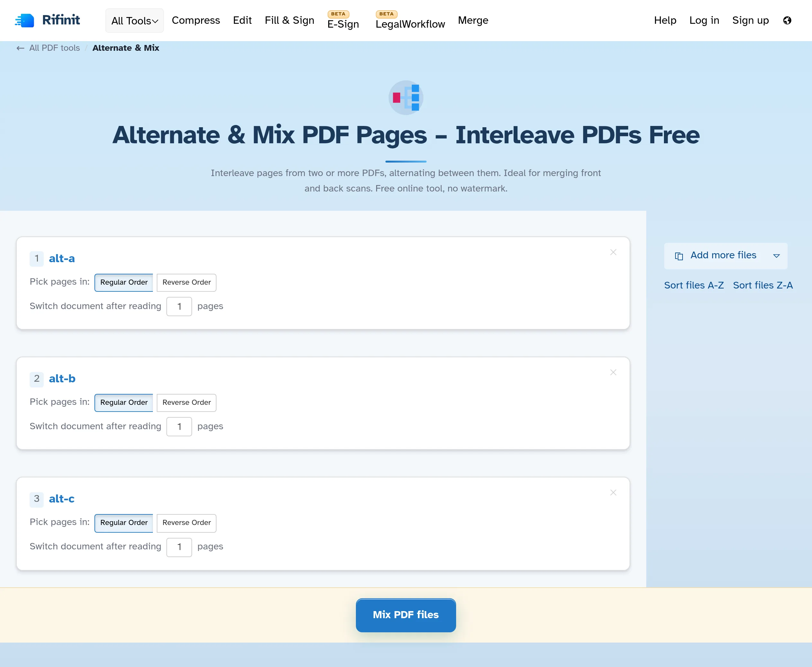Click the Mix PDF files button

tap(406, 615)
